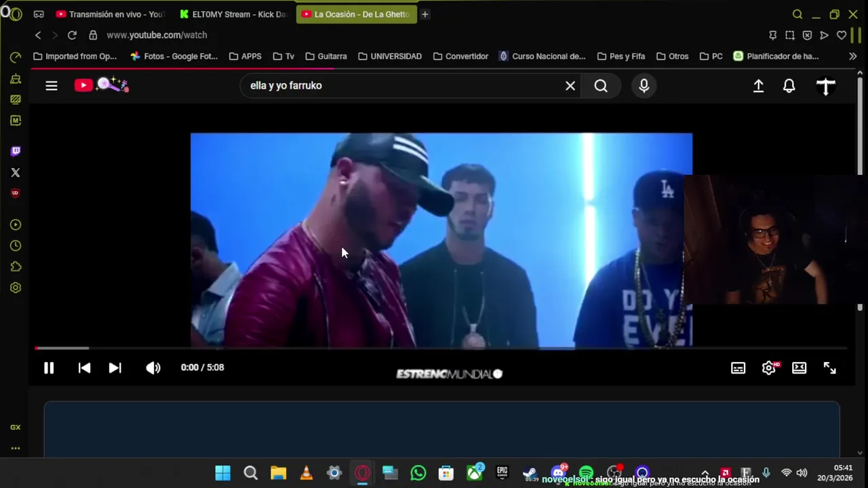Pause the video

pos(49,367)
